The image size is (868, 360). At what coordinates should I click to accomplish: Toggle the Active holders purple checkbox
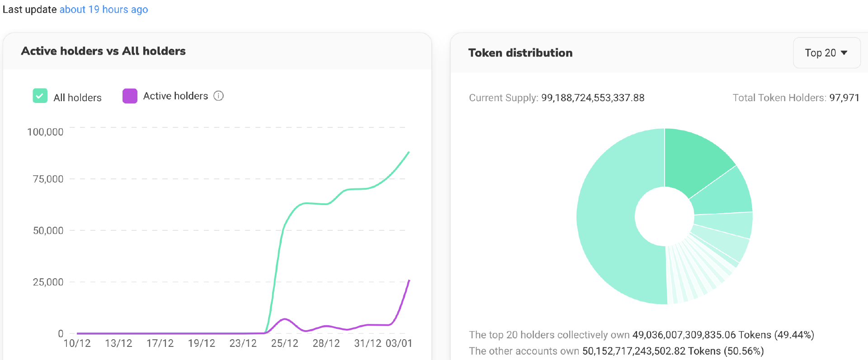[x=130, y=96]
